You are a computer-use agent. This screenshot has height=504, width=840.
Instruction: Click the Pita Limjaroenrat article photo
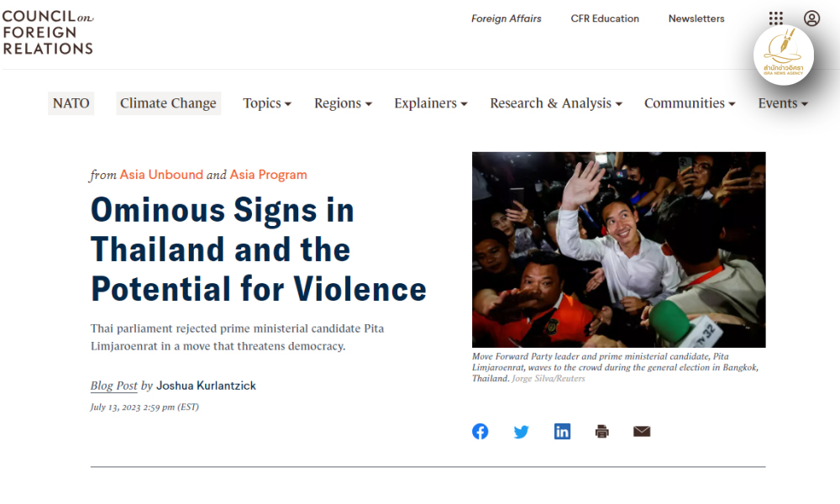coord(618,249)
